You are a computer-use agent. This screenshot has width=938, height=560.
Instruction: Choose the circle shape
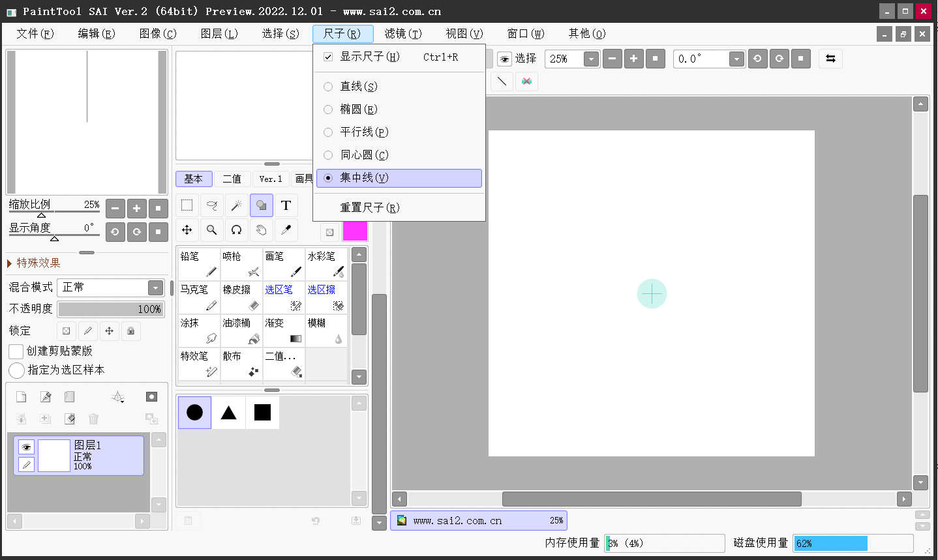(195, 412)
